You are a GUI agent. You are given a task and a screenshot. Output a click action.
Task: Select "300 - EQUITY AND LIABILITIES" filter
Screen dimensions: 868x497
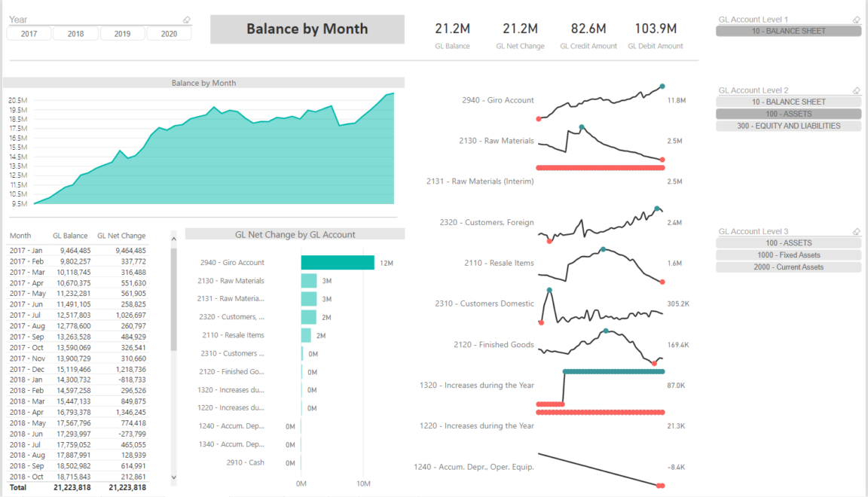(x=788, y=125)
